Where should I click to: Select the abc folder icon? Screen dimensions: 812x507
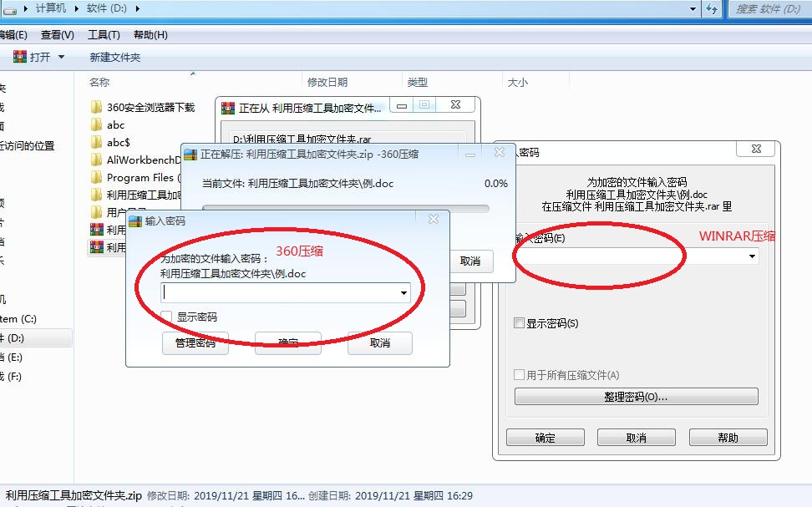[96, 124]
